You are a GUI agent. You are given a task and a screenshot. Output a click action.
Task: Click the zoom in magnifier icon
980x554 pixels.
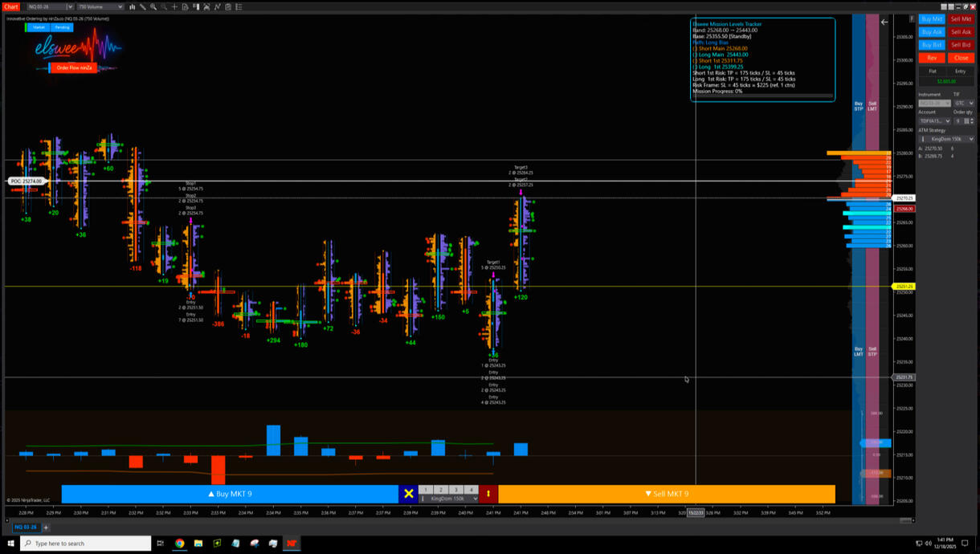[153, 6]
